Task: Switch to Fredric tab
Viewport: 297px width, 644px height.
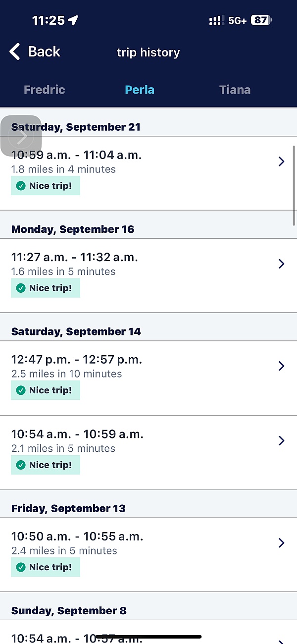Action: (x=45, y=90)
